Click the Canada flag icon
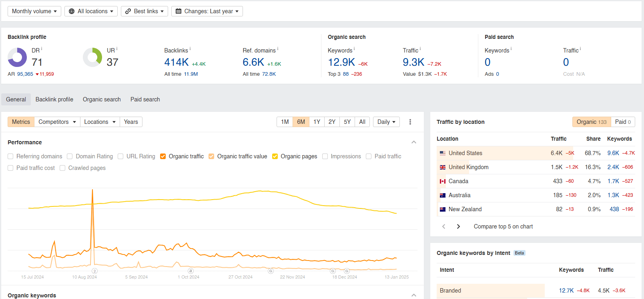The height and width of the screenshot is (299, 644). [443, 181]
